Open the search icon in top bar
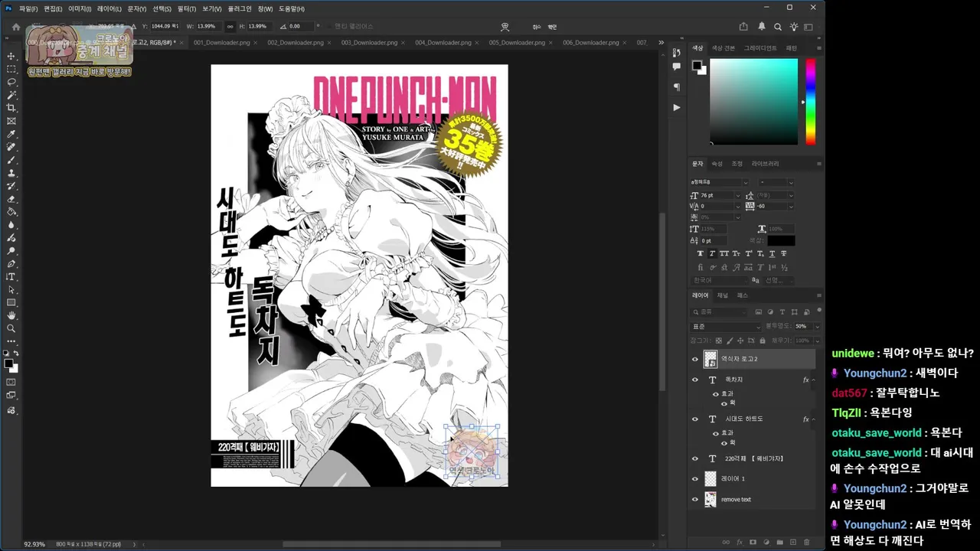 pos(778,26)
